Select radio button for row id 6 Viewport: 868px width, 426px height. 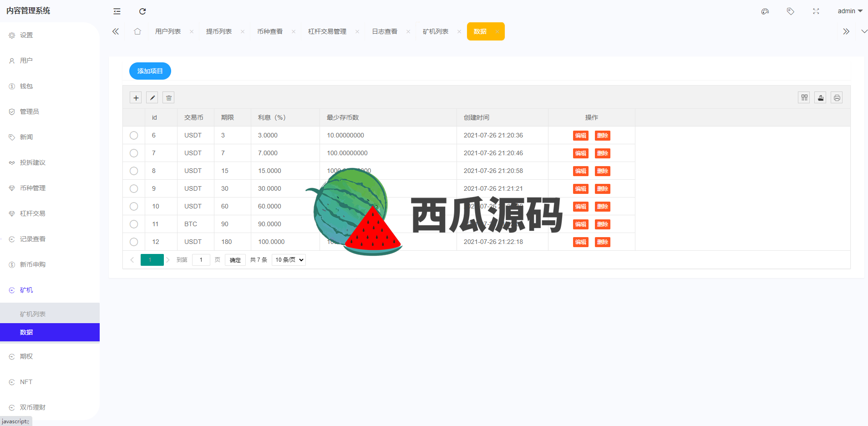134,135
